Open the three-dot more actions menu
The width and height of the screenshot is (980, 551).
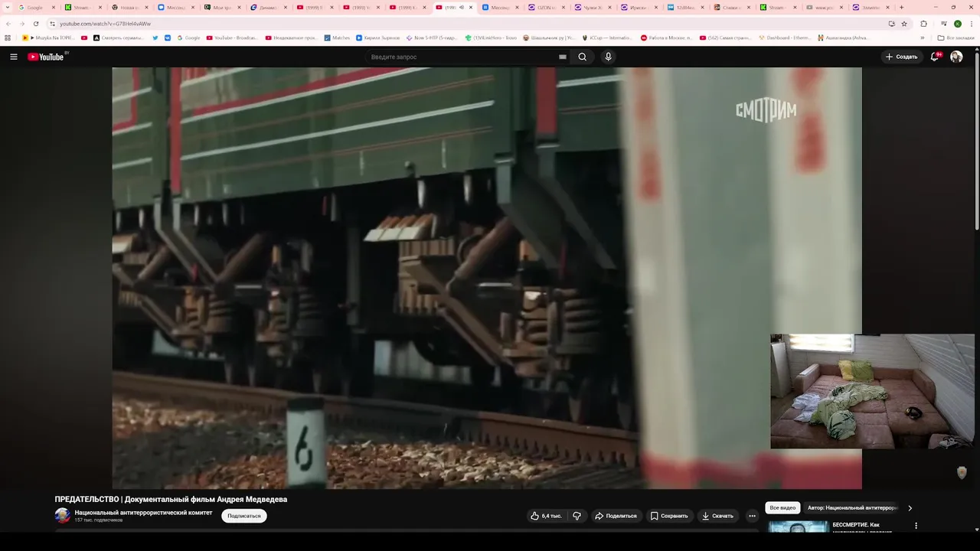[x=752, y=516]
